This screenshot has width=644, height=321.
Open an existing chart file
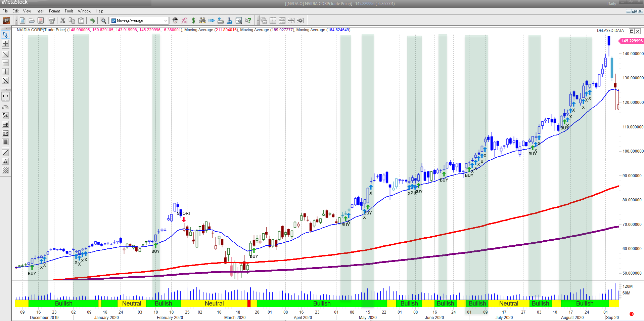pos(32,21)
